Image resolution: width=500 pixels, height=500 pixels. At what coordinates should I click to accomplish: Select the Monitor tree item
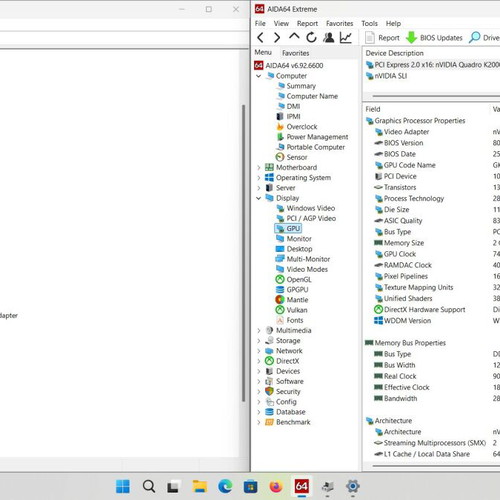[294, 239]
